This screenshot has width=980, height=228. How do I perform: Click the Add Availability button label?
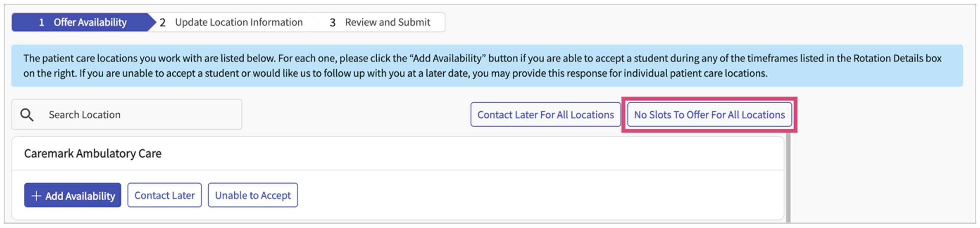click(80, 196)
